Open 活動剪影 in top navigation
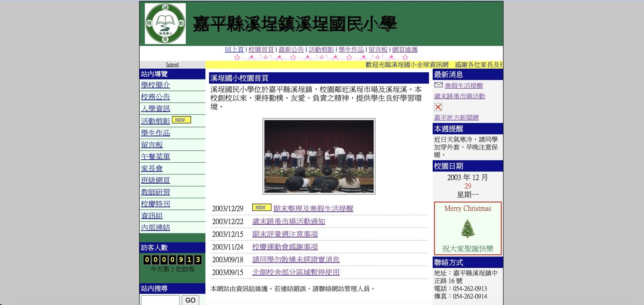This screenshot has width=644, height=305. [321, 49]
